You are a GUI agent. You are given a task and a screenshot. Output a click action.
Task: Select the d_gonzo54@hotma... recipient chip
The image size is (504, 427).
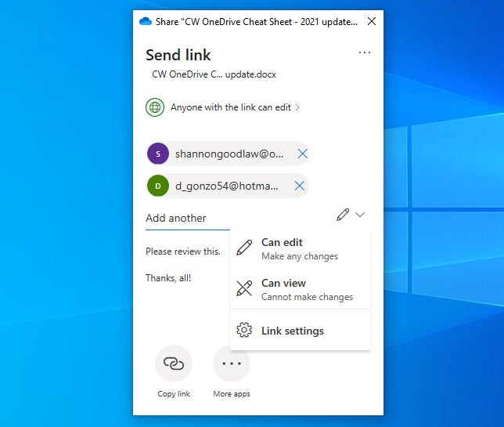pyautogui.click(x=228, y=186)
